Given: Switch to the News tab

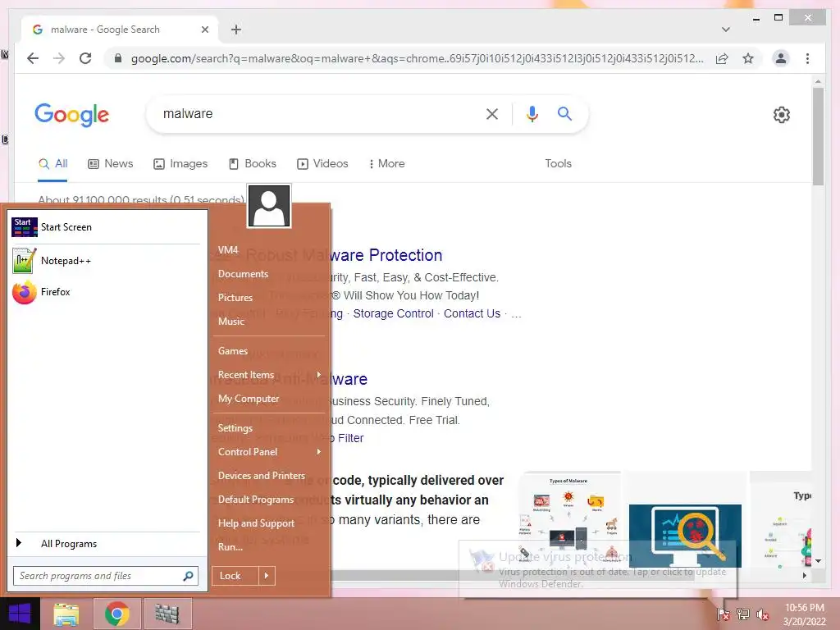Looking at the screenshot, I should tap(111, 164).
